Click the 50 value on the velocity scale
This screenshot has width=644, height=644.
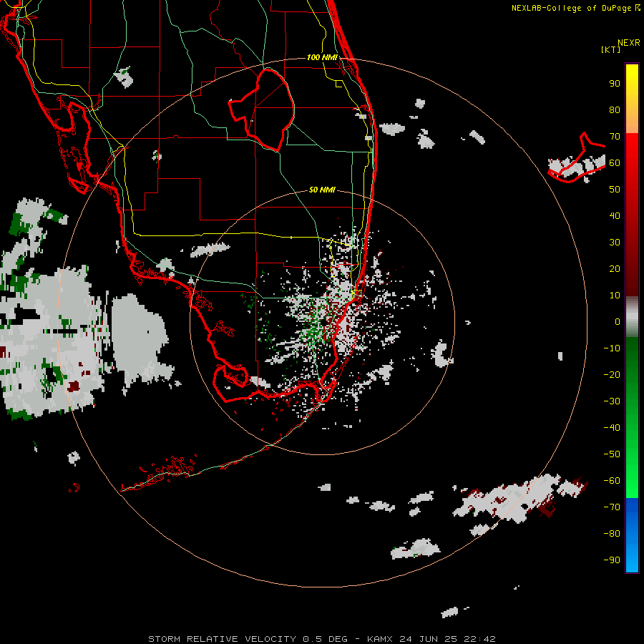click(615, 190)
